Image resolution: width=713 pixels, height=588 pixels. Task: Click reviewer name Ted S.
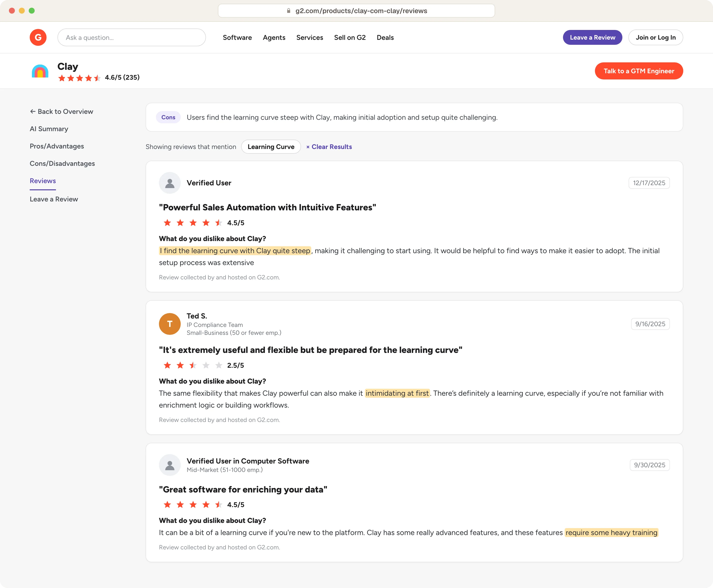(197, 316)
